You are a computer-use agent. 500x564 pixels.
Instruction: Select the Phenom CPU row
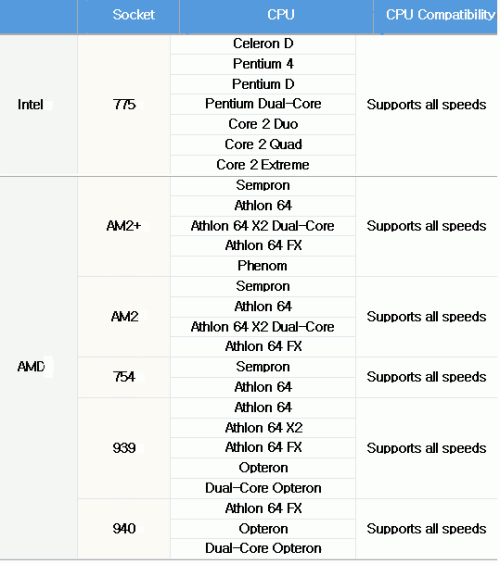[263, 266]
